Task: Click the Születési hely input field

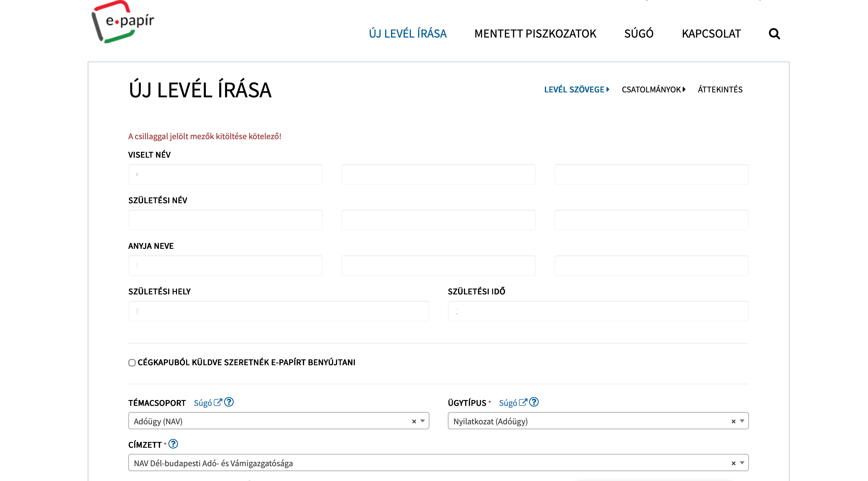Action: pyautogui.click(x=278, y=311)
